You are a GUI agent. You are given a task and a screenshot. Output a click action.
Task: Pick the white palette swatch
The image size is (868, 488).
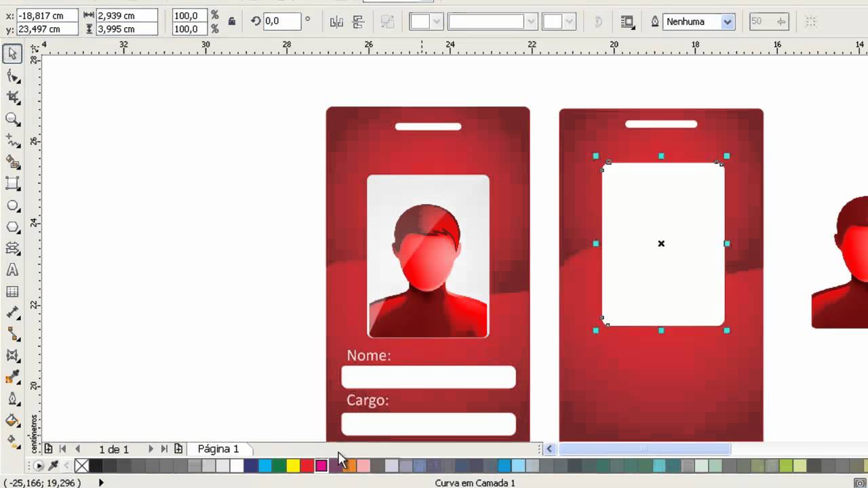(x=237, y=466)
